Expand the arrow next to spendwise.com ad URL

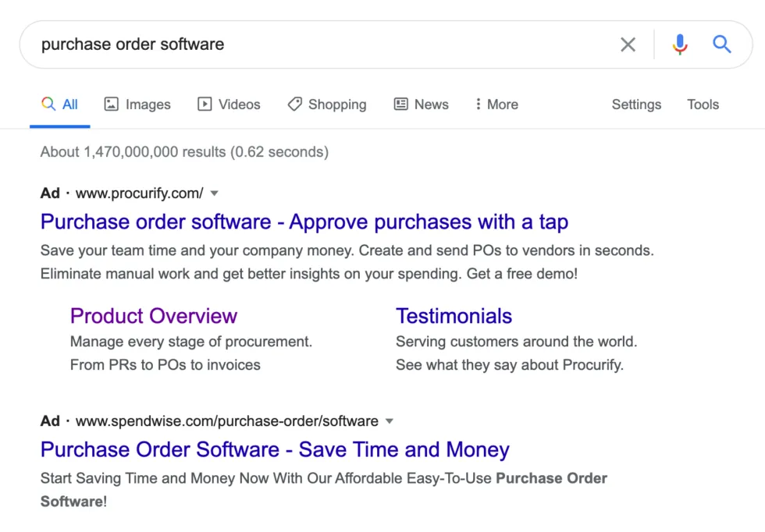pos(390,421)
